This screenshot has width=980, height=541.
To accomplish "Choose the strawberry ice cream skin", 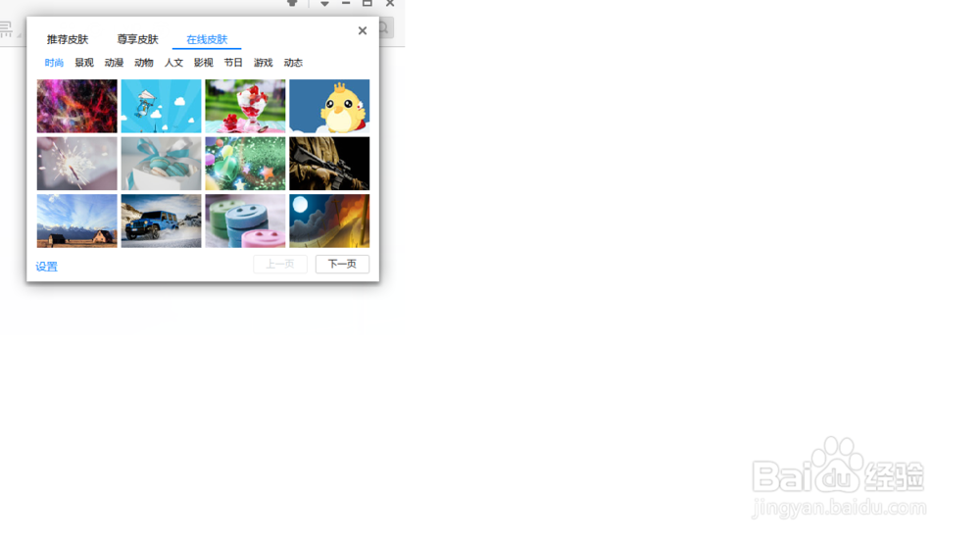I will pyautogui.click(x=245, y=106).
